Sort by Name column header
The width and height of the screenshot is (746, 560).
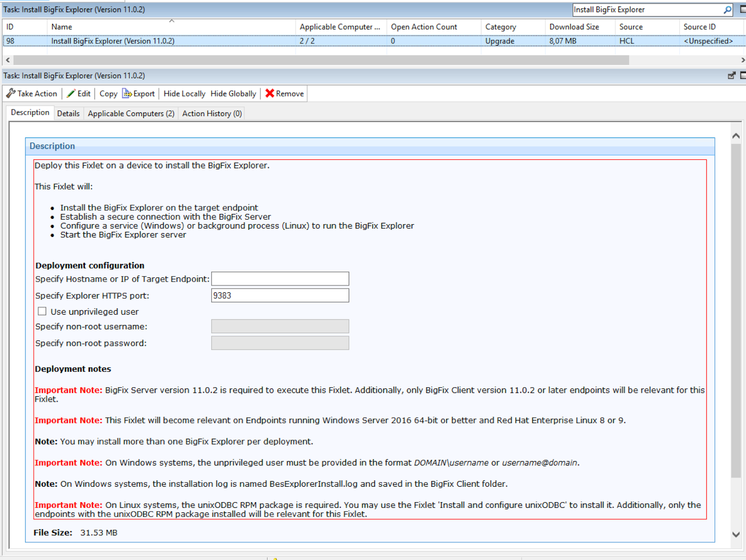pos(171,27)
